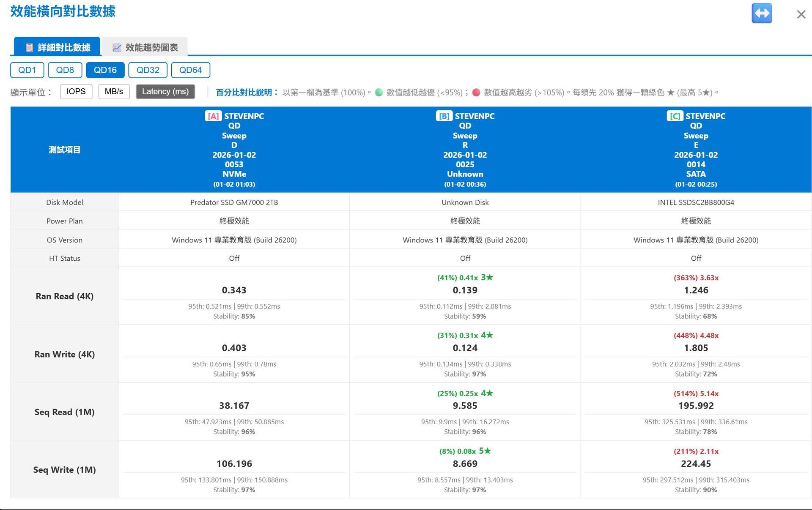Click the green dot in the percentage legend
This screenshot has height=510, width=812.
coord(379,92)
